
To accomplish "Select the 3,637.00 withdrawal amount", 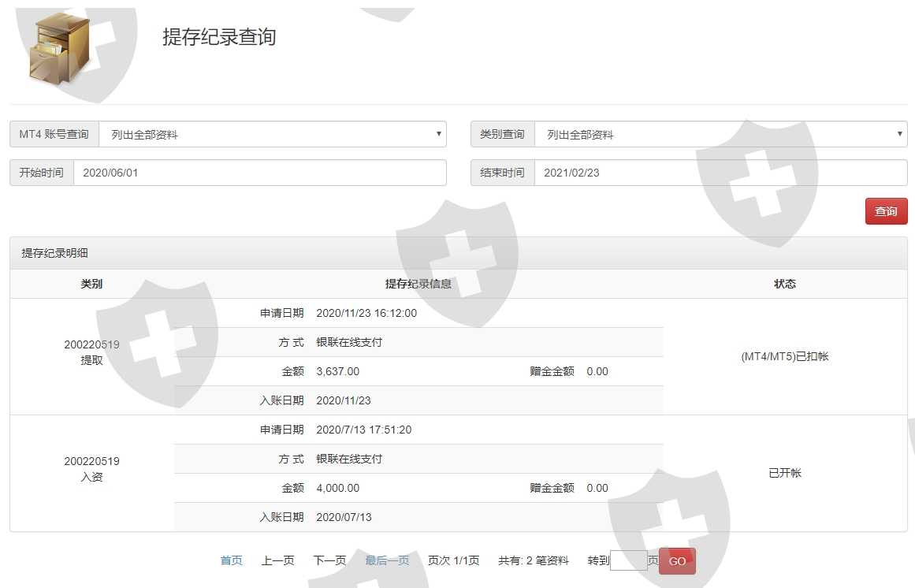I will [337, 371].
